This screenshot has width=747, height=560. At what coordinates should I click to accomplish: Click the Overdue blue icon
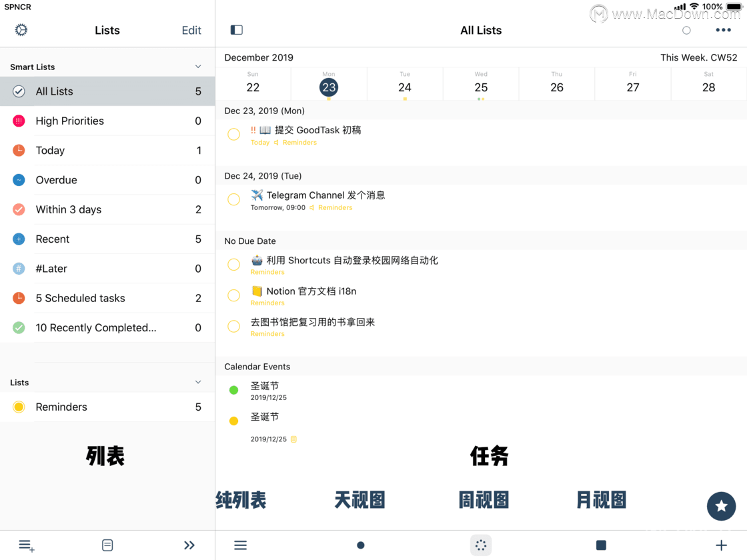tap(19, 180)
